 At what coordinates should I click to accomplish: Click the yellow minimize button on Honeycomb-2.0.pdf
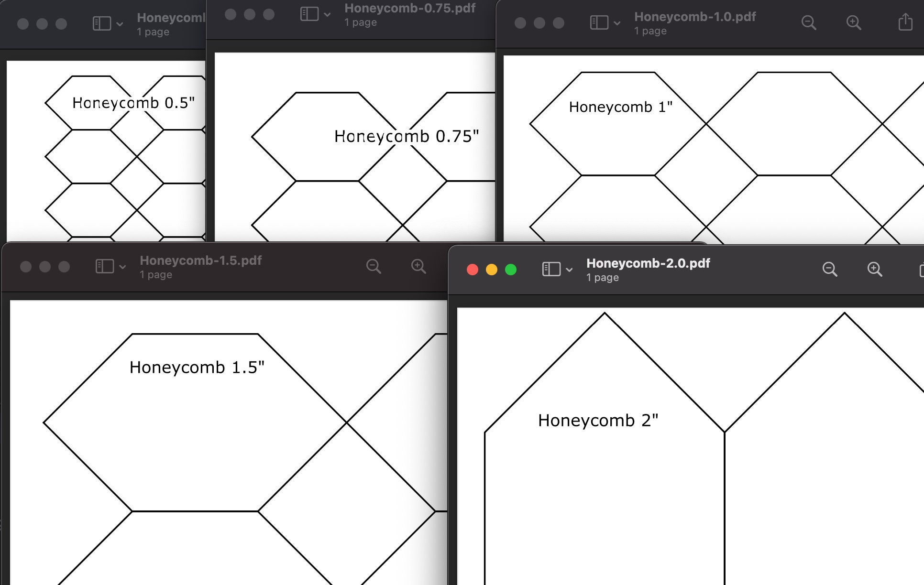492,269
